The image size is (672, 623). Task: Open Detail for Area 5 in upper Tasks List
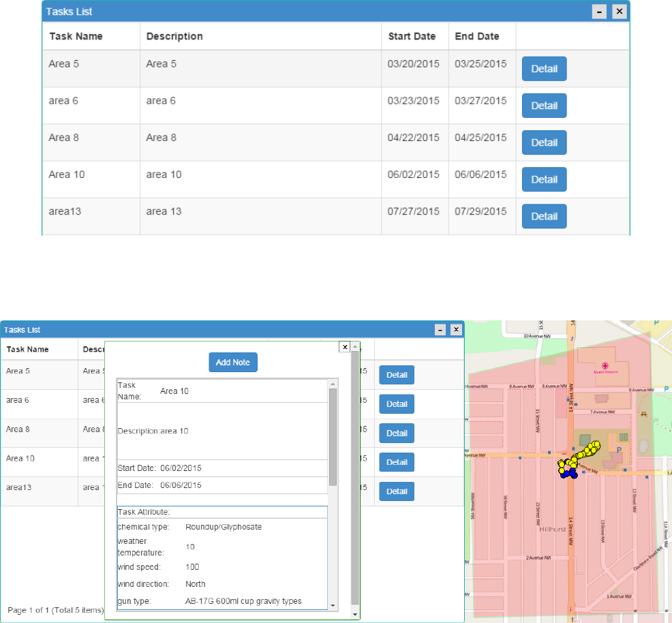click(544, 69)
